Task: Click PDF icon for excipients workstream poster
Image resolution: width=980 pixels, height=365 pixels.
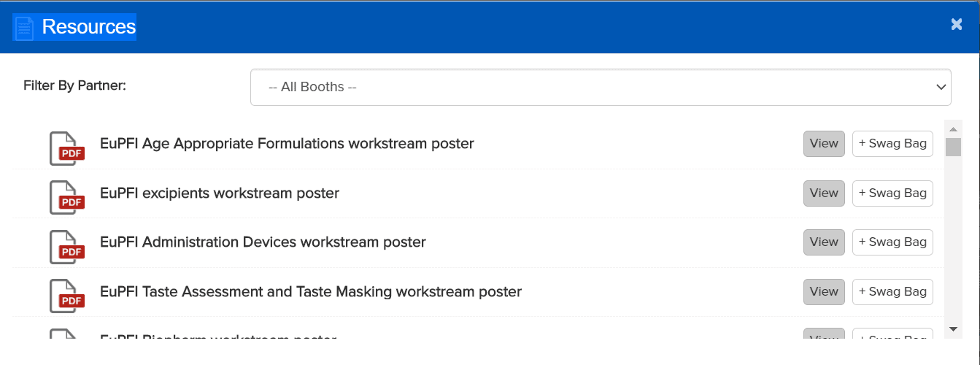Action: click(66, 196)
